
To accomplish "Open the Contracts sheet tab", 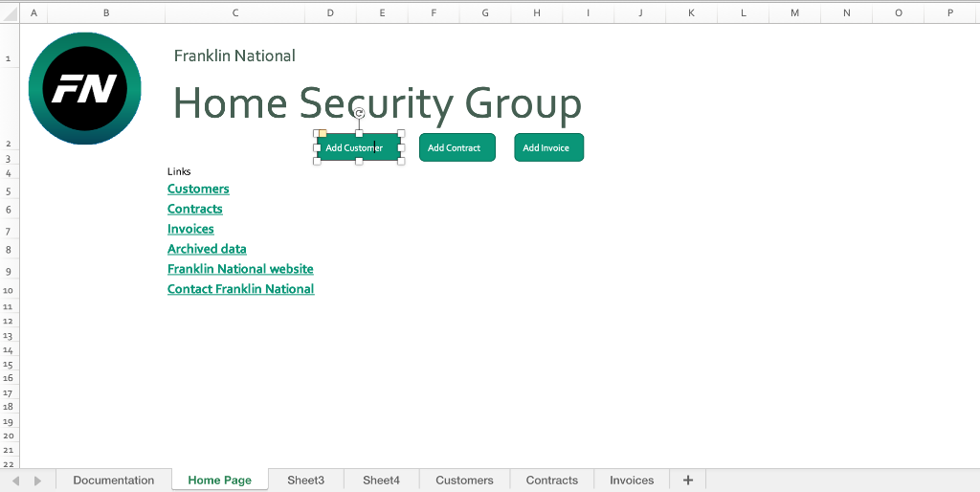I will (552, 481).
